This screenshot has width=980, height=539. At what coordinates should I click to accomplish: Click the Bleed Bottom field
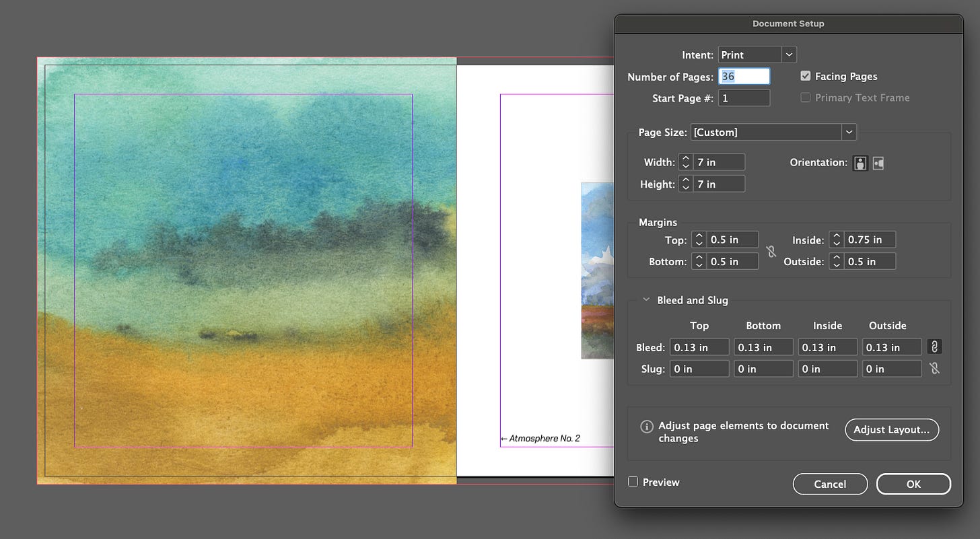point(763,347)
